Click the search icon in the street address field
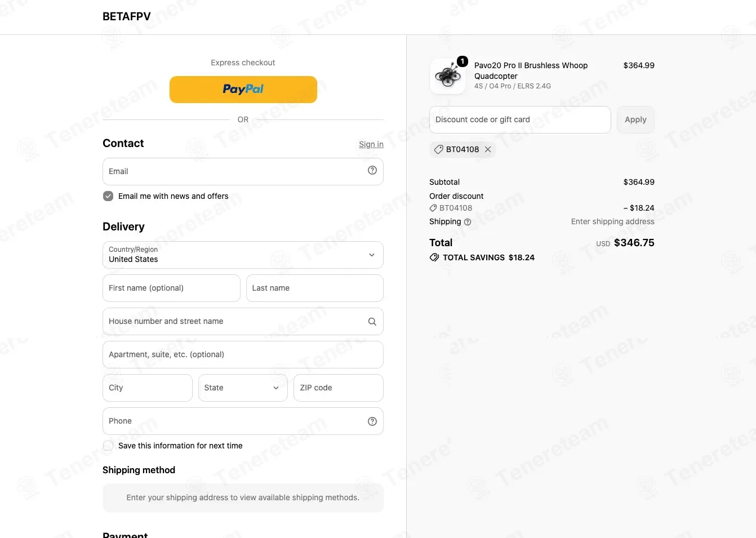Viewport: 756px width, 538px height. [x=372, y=322]
